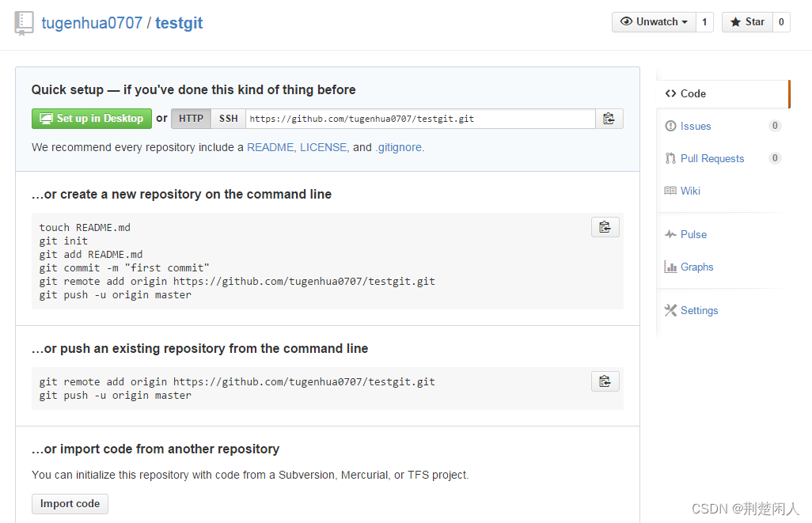Screen dimensions: 812x523
Task: Click the Wiki book icon
Action: pos(670,191)
